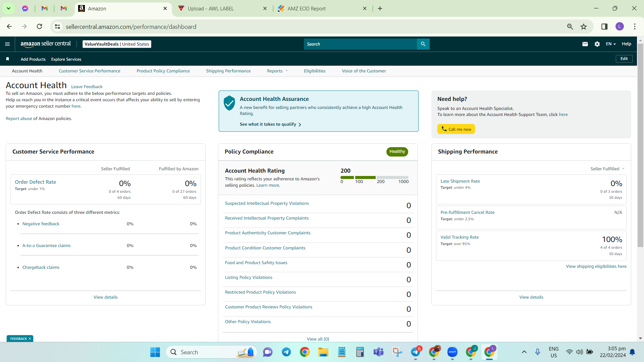Click the search magnifier button
The width and height of the screenshot is (644, 362).
point(423,44)
